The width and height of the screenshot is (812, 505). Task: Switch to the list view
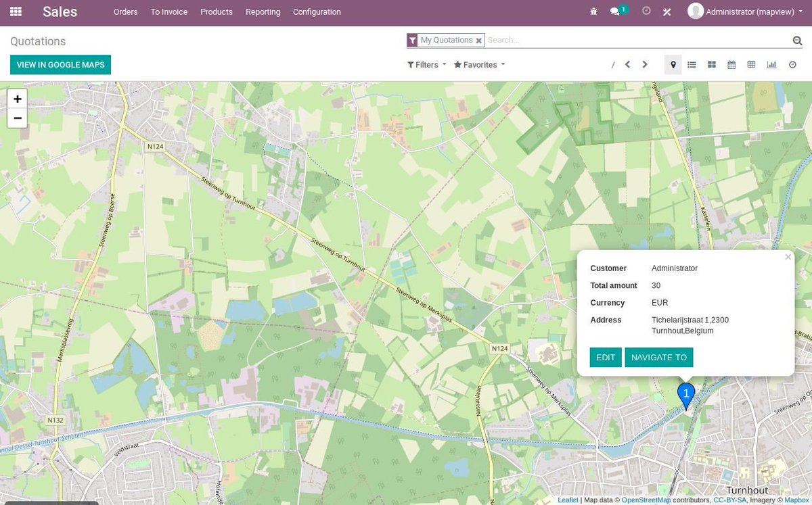[692, 64]
